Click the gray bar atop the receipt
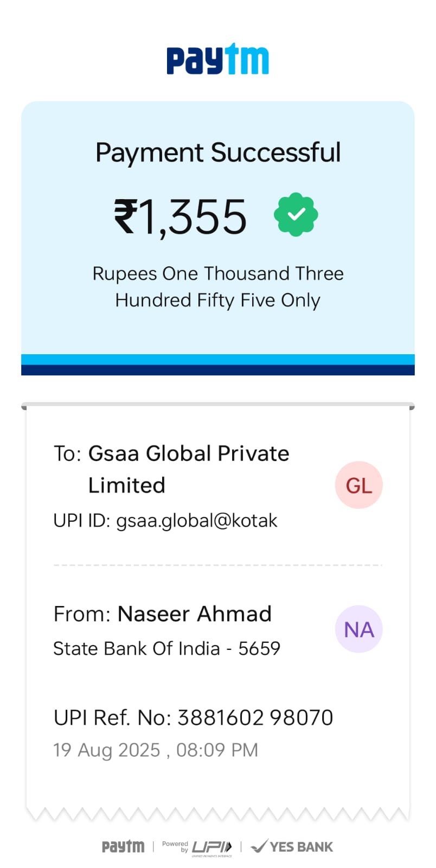436x868 pixels. (218, 405)
